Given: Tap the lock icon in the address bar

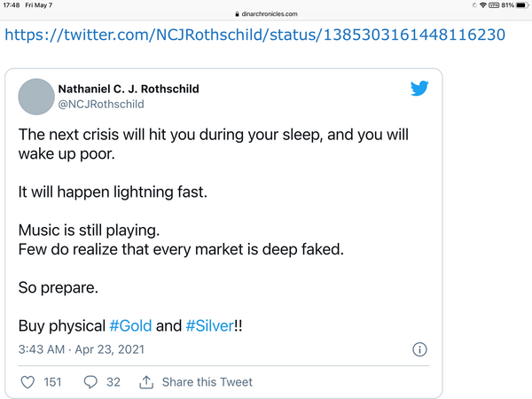Looking at the screenshot, I should (237, 14).
